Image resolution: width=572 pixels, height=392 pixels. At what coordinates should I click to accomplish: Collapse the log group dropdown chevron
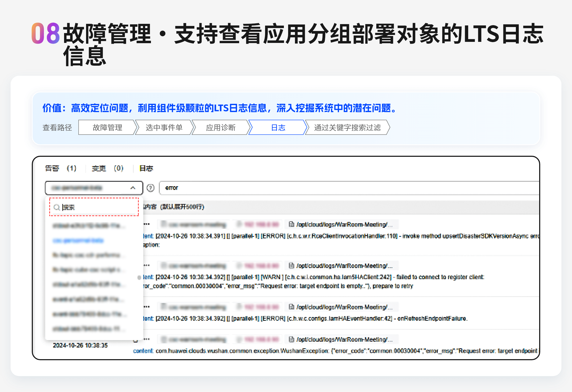pyautogui.click(x=133, y=188)
